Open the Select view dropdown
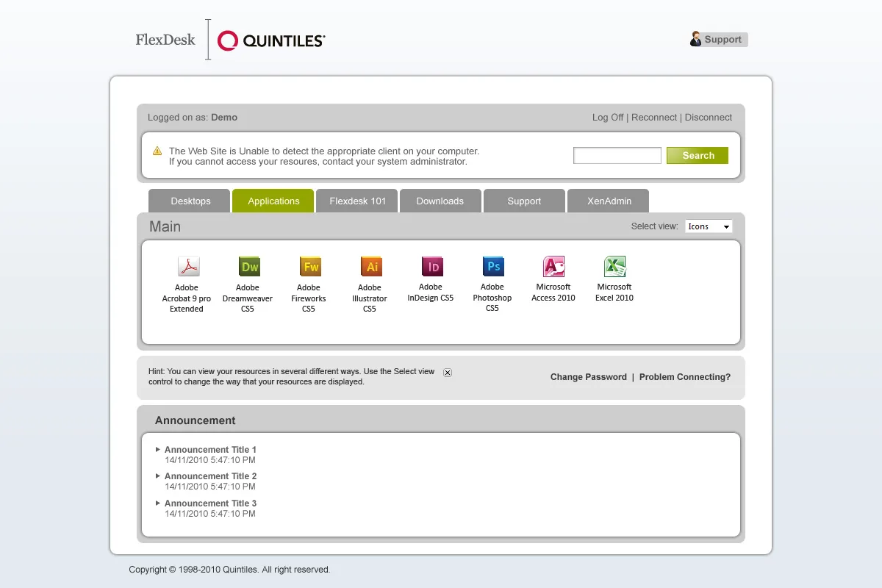The image size is (882, 588). [x=709, y=226]
